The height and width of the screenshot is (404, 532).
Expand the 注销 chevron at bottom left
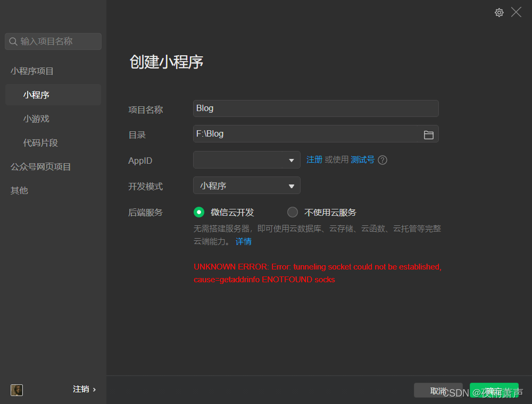(95, 389)
